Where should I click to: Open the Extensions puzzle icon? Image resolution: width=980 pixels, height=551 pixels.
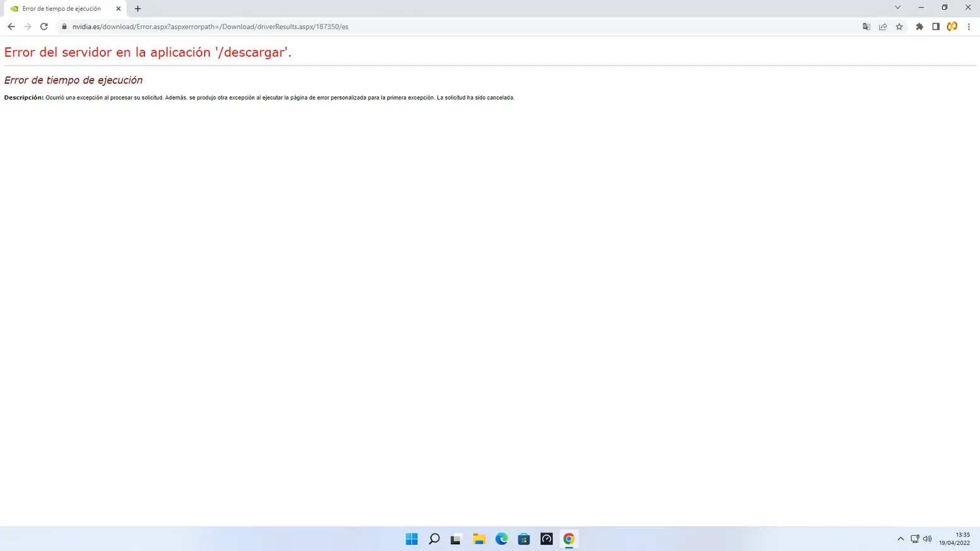pos(919,26)
